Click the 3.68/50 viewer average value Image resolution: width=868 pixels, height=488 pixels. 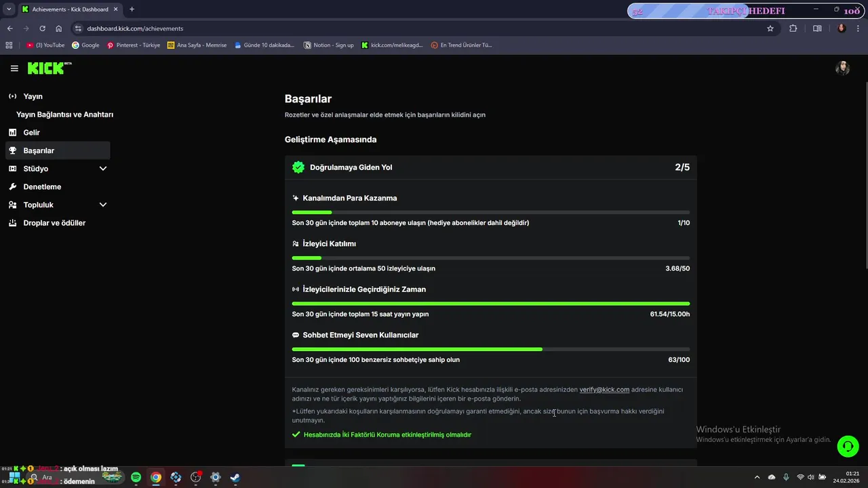point(677,268)
